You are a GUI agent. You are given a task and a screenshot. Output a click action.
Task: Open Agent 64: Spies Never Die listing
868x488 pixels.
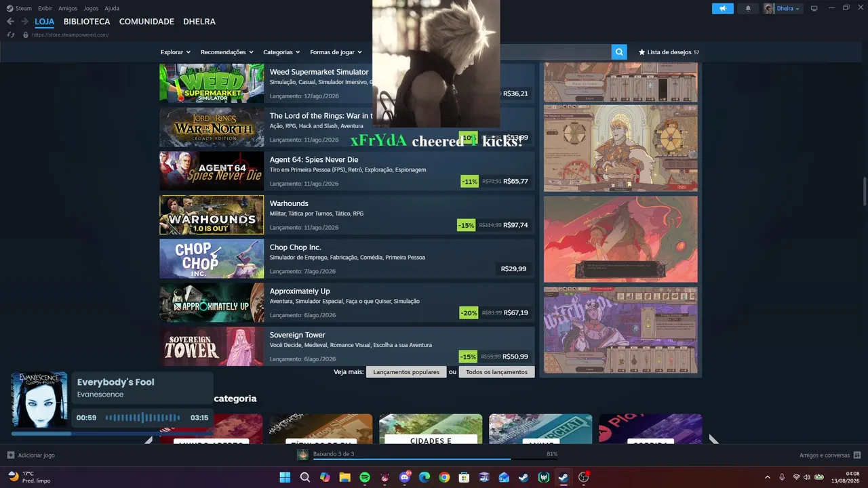point(347,171)
